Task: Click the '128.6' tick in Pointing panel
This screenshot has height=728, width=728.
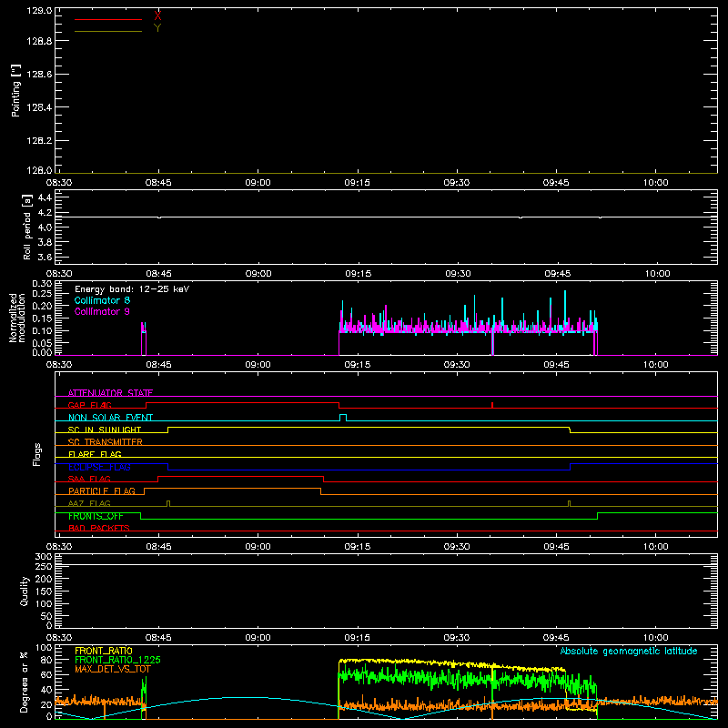Action: [x=39, y=75]
